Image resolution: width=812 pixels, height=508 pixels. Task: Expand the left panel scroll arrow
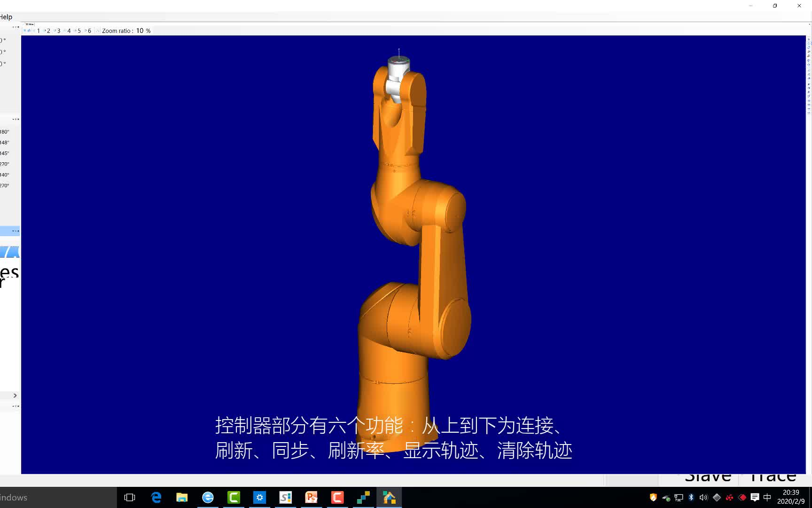tap(15, 396)
